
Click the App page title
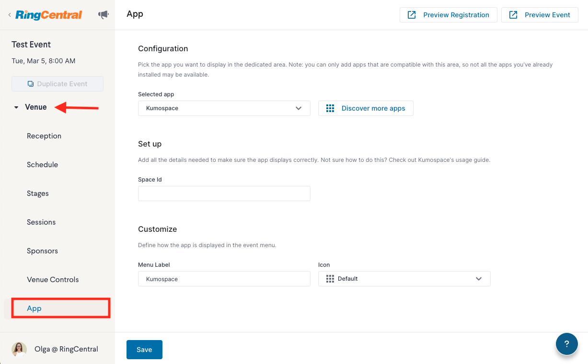coord(135,14)
